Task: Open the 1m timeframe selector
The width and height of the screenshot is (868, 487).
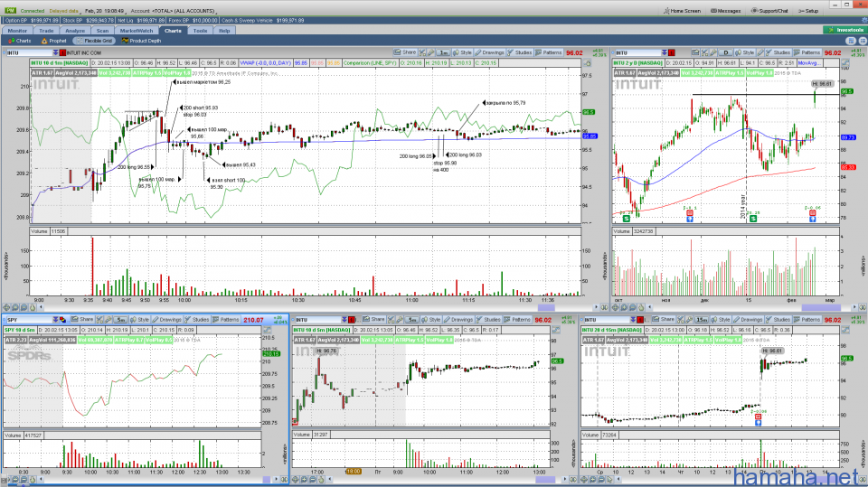Action: 443,52
